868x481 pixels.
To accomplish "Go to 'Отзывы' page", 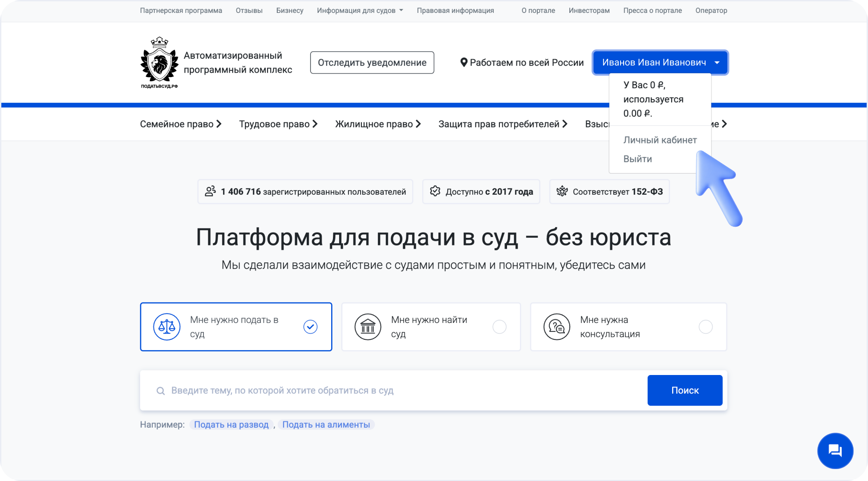I will (x=249, y=10).
